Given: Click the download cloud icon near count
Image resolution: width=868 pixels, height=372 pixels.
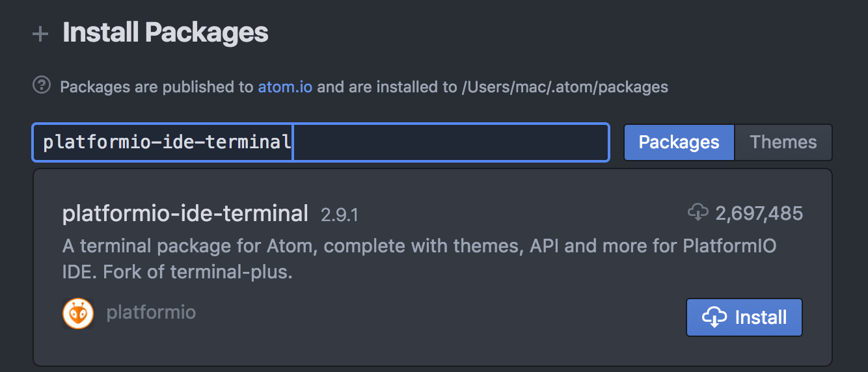Looking at the screenshot, I should tap(698, 212).
